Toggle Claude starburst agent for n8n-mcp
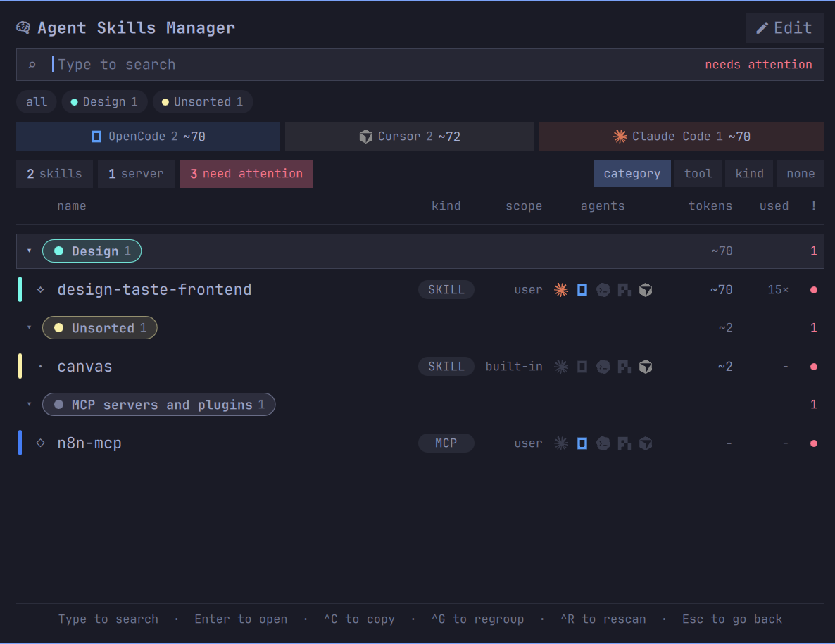The height and width of the screenshot is (644, 835). [561, 443]
